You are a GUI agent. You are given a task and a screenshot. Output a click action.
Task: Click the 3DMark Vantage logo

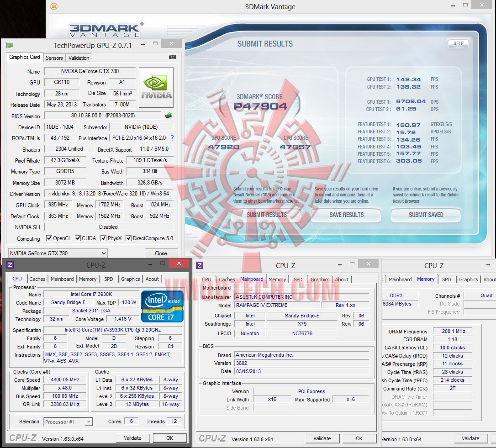click(106, 31)
